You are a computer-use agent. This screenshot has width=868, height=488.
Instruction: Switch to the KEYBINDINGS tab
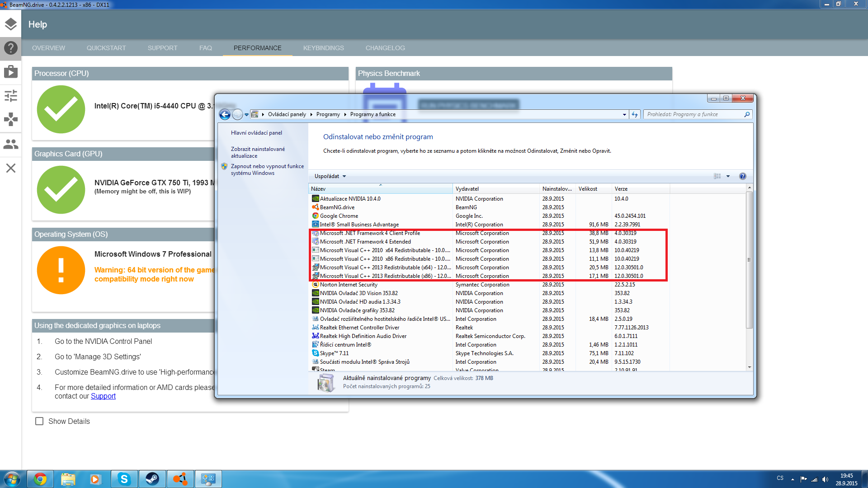tap(324, 48)
